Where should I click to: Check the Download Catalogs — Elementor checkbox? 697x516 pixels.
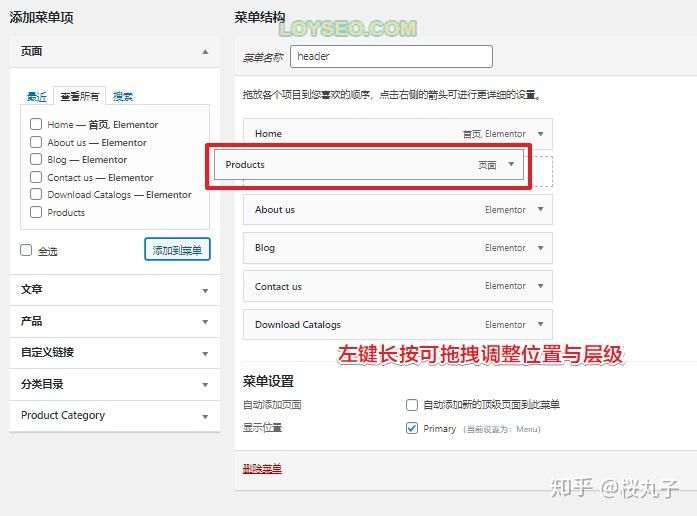[x=36, y=194]
